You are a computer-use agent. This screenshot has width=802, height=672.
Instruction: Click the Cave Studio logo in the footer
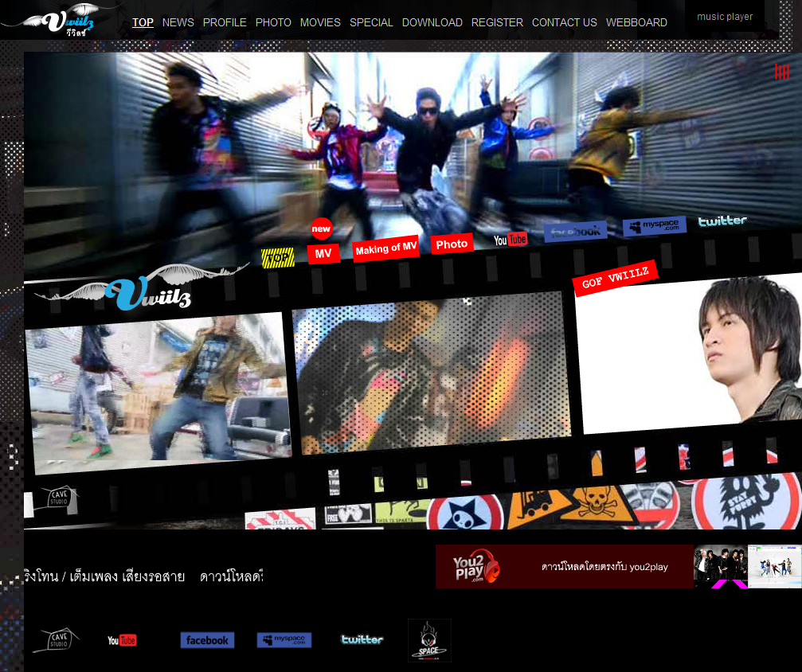[56, 640]
